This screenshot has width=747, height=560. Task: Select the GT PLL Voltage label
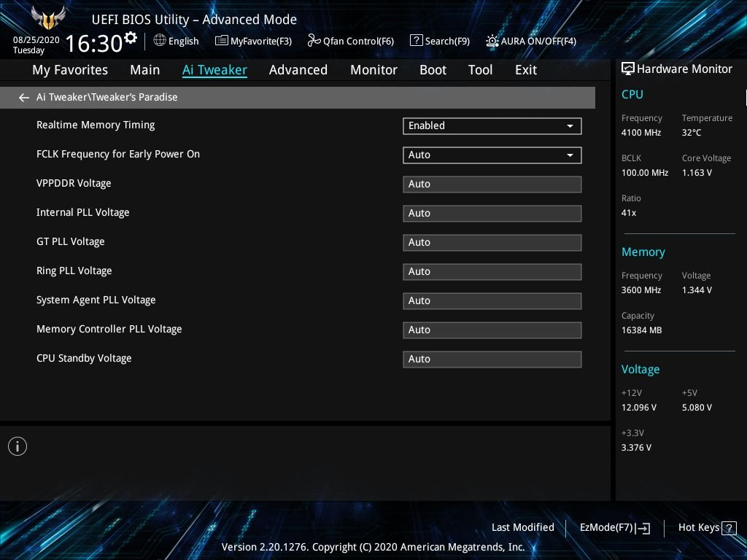(x=71, y=241)
